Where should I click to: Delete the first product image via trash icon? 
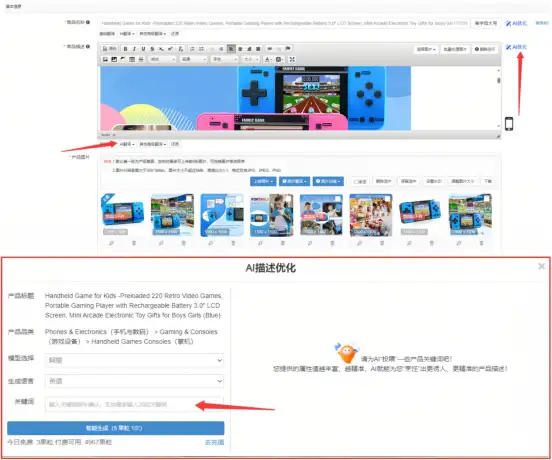pyautogui.click(x=134, y=243)
